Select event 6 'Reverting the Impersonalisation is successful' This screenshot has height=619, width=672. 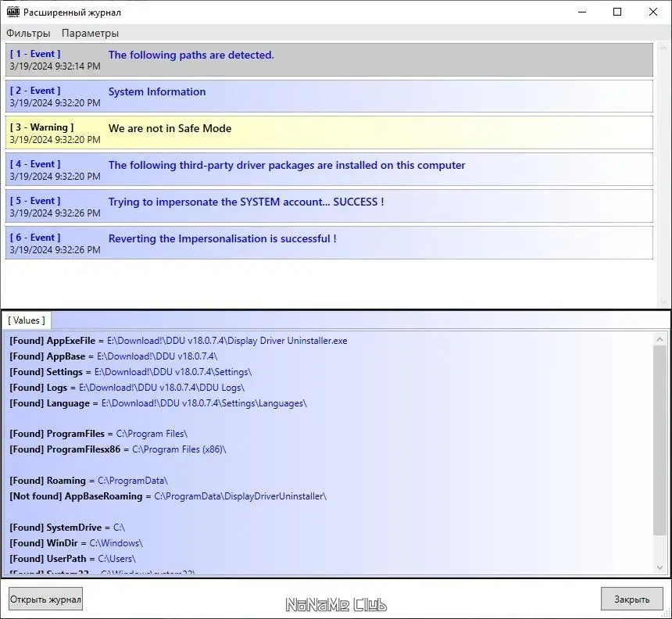tap(329, 243)
